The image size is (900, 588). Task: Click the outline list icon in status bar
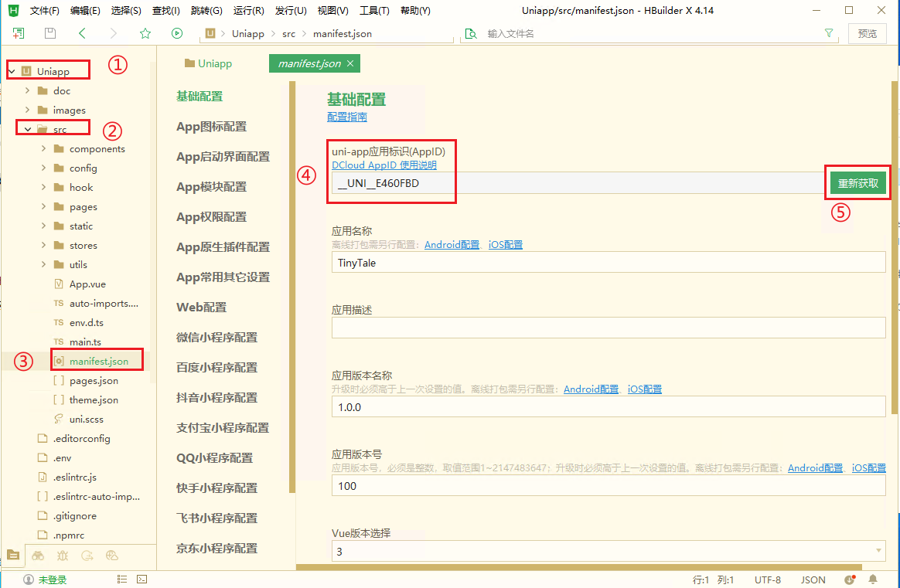click(121, 580)
